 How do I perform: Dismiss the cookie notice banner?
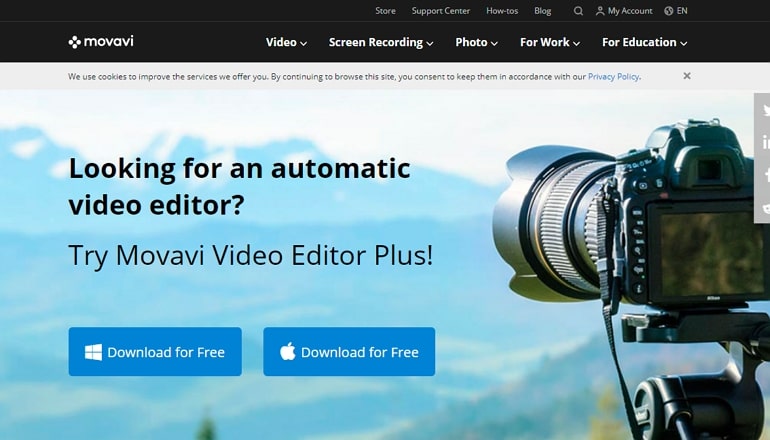click(687, 76)
